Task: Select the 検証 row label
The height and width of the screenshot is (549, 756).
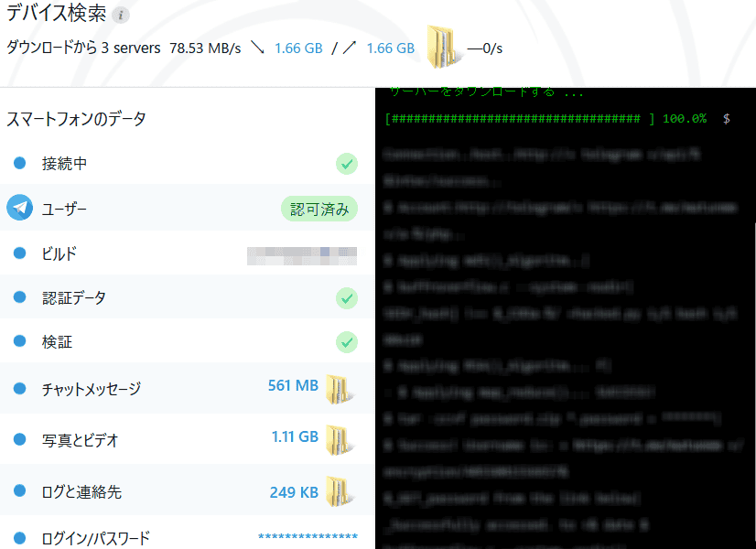Action: pos(57,341)
